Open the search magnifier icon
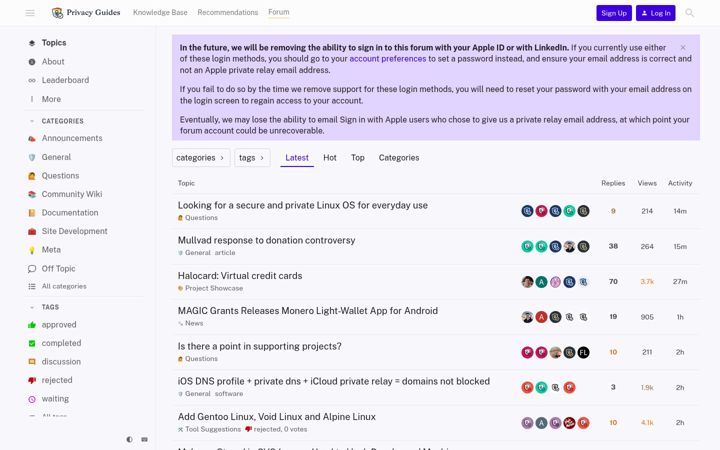Image resolution: width=720 pixels, height=450 pixels. pyautogui.click(x=689, y=13)
